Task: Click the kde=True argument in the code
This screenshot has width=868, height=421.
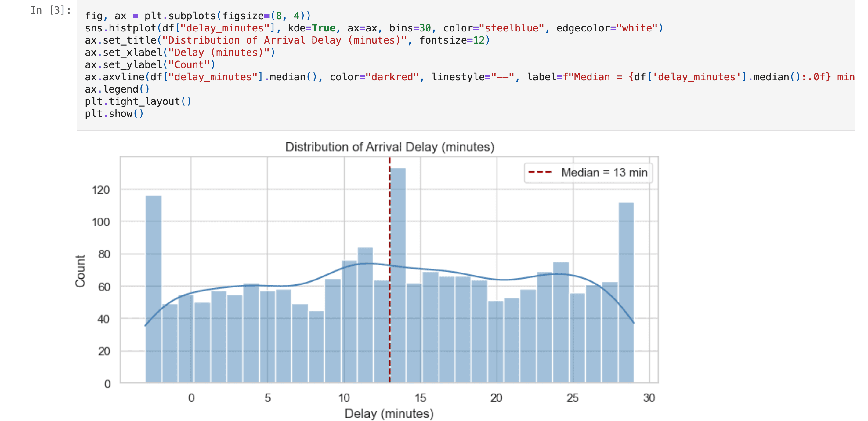Action: pos(312,28)
